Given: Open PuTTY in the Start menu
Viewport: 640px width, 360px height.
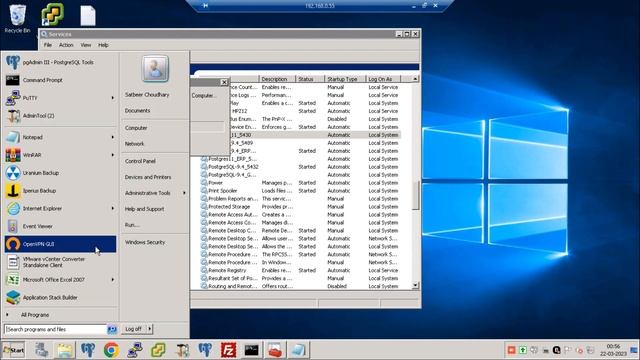Looking at the screenshot, I should [60, 98].
